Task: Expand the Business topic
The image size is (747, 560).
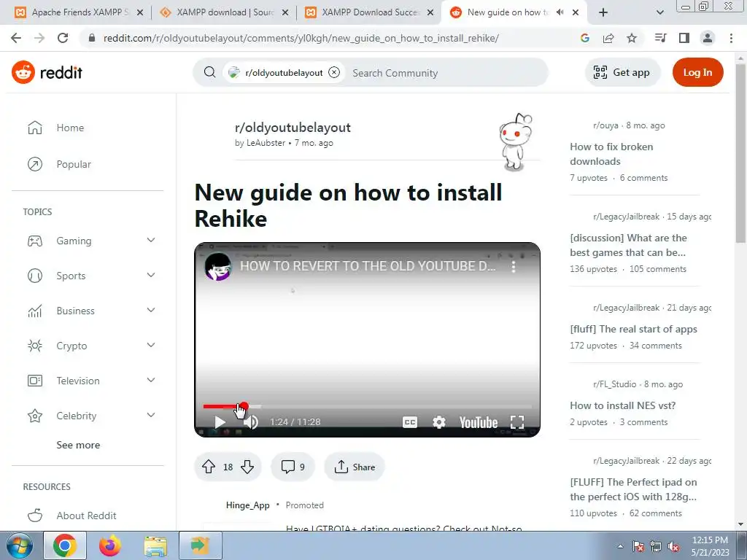Action: (x=151, y=311)
